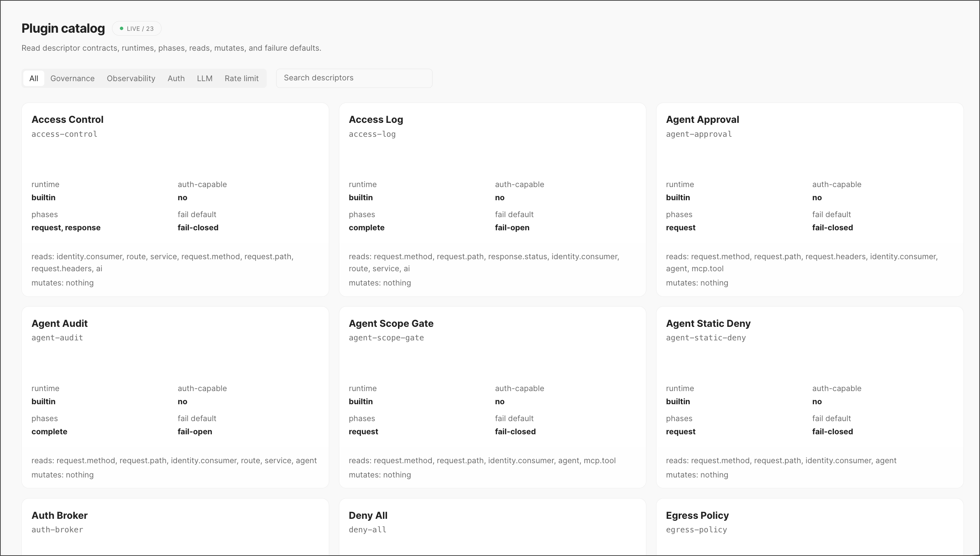Click the reads line in Agent Scope Gate

(x=482, y=461)
